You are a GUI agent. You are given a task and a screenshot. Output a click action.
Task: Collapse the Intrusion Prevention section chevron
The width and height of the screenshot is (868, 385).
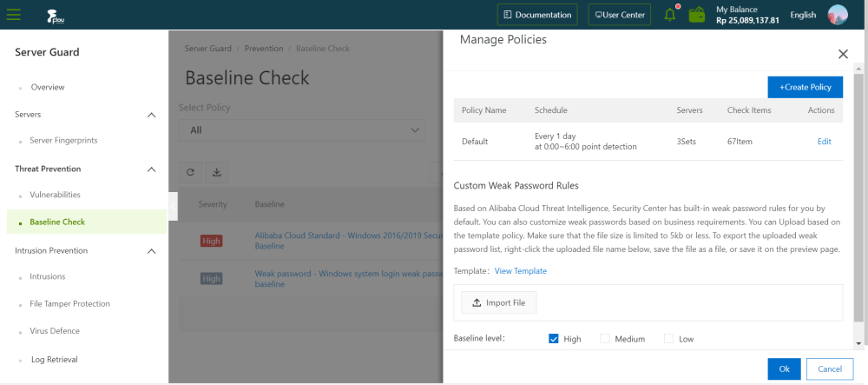pyautogui.click(x=151, y=251)
